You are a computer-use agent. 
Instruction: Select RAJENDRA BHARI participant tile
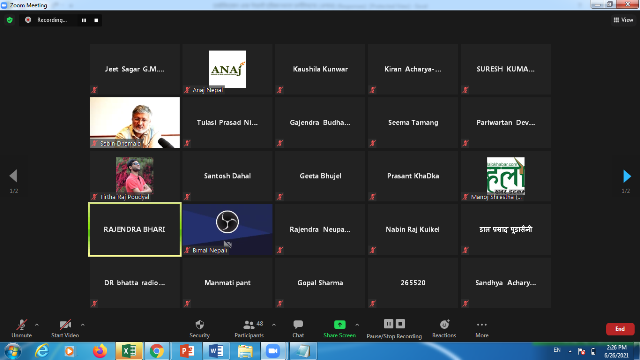[135, 229]
